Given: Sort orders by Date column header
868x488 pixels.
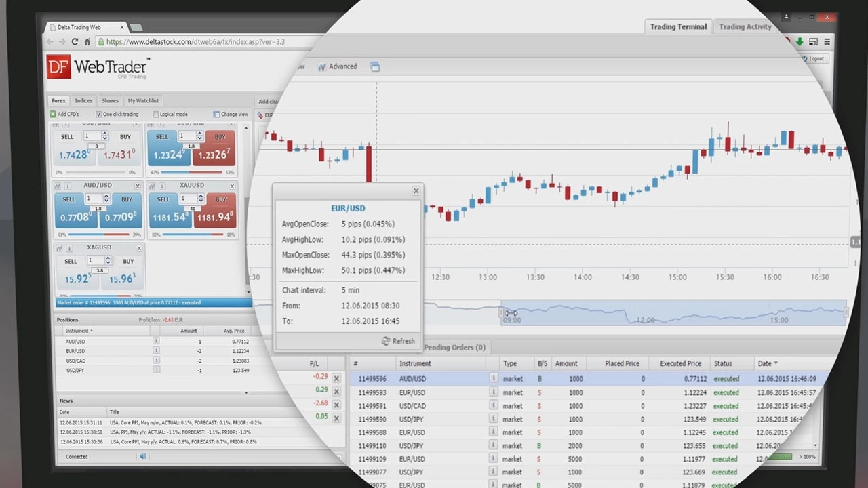Looking at the screenshot, I should (768, 363).
